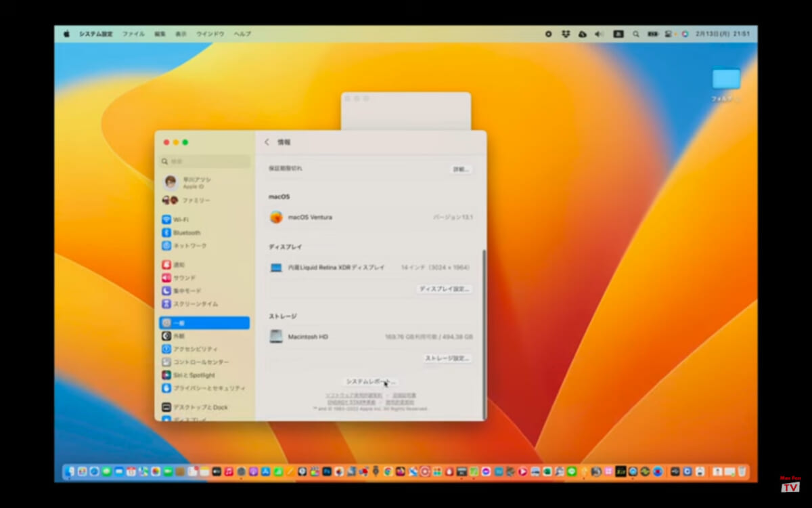812x508 pixels.
Task: Select ネットワーク in the settings sidebar
Action: click(204, 245)
